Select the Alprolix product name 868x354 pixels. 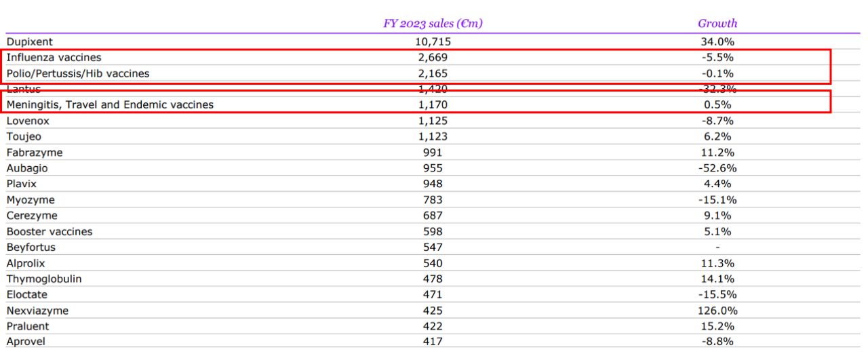pyautogui.click(x=26, y=263)
